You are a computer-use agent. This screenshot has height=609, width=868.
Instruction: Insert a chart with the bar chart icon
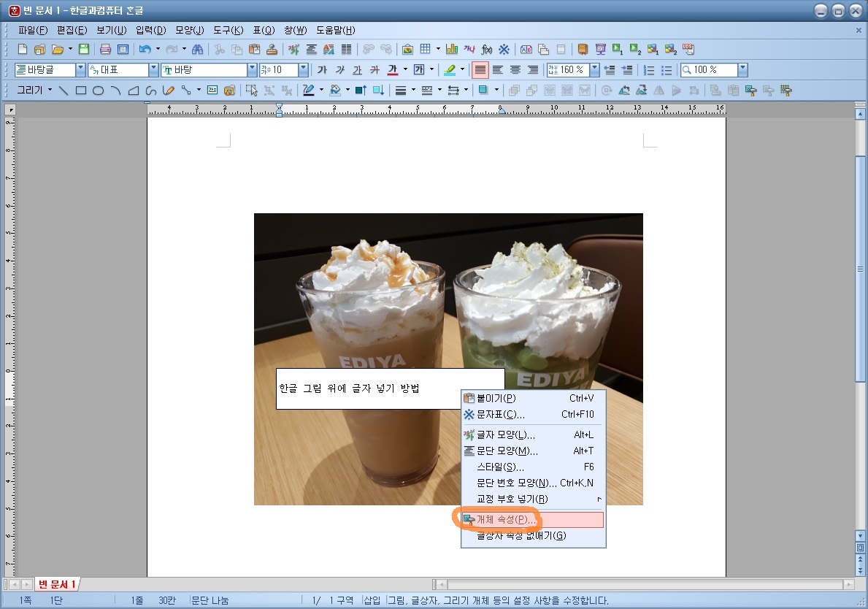click(452, 49)
